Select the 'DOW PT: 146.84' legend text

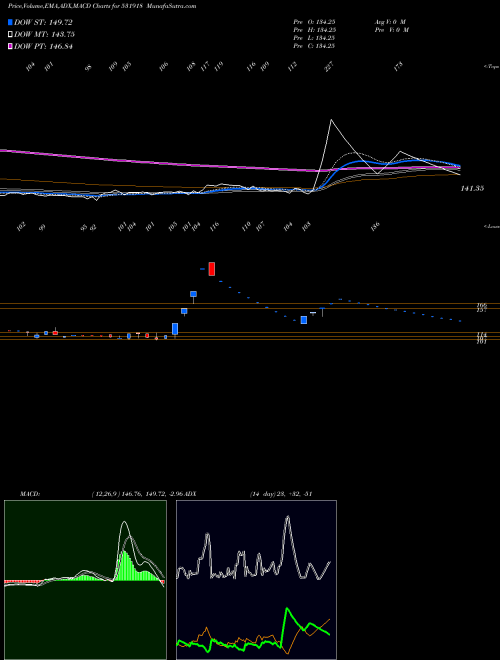pos(43,47)
